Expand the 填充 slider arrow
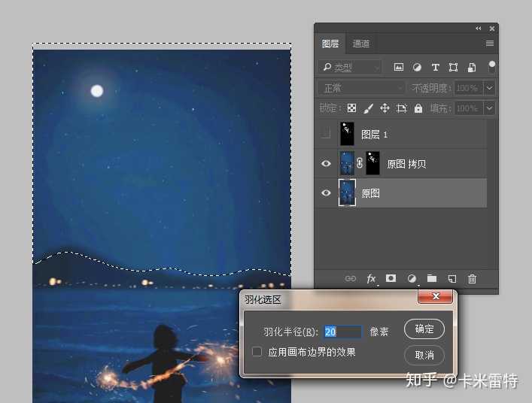The image size is (532, 403). [x=489, y=108]
